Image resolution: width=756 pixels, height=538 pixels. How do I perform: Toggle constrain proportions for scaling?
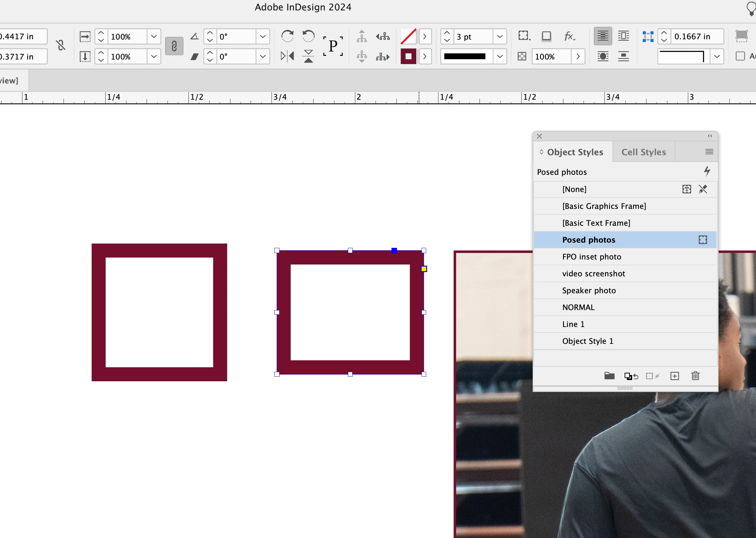coord(174,46)
